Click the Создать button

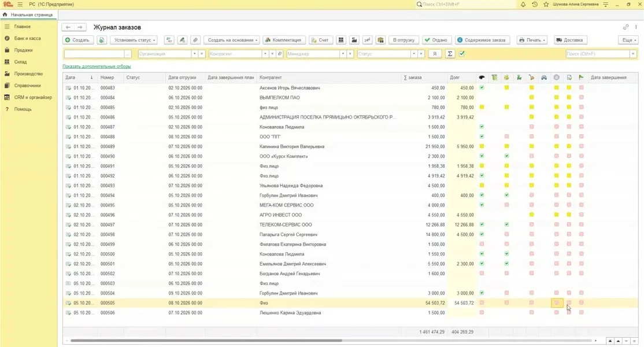click(77, 40)
